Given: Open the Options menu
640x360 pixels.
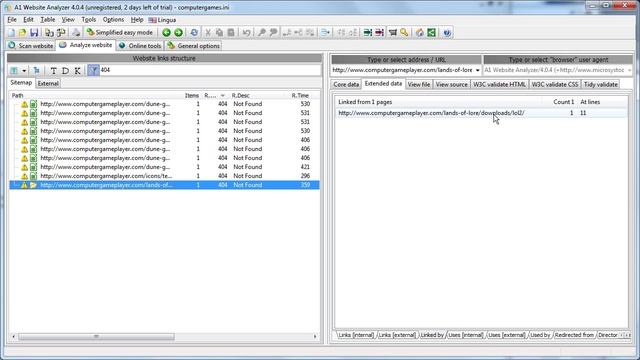Looking at the screenshot, I should tap(113, 20).
